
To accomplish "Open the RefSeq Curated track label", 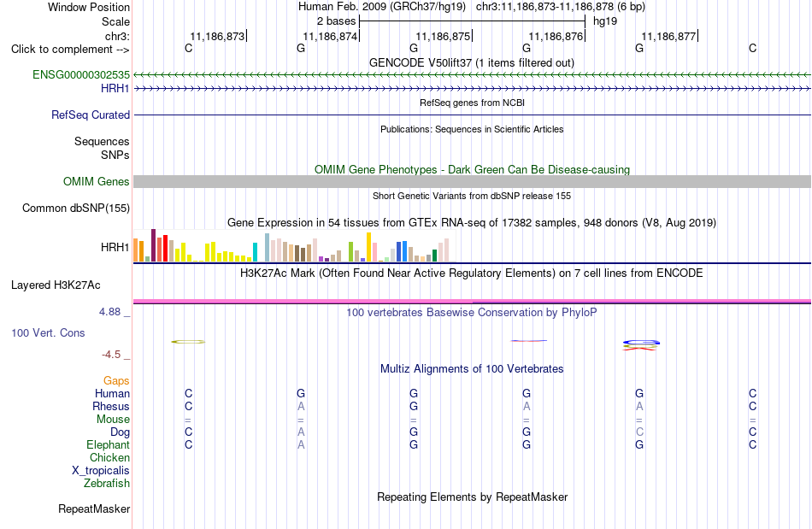I will click(91, 115).
